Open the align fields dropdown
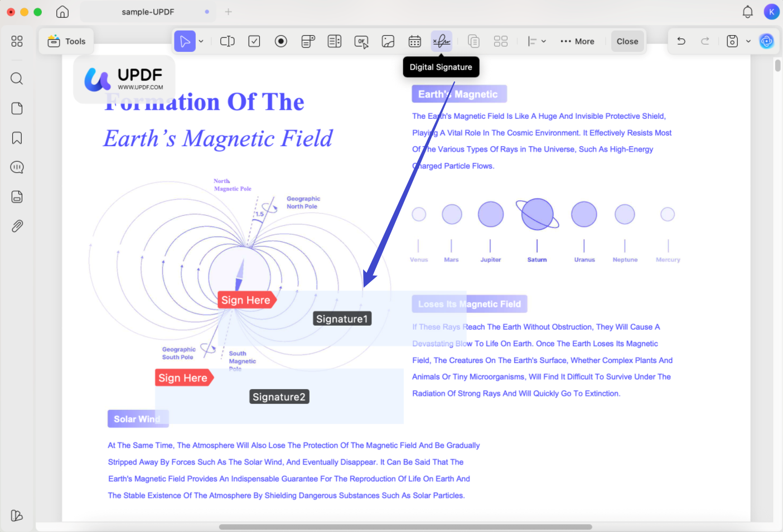Viewport: 783px width, 532px height. tap(537, 41)
